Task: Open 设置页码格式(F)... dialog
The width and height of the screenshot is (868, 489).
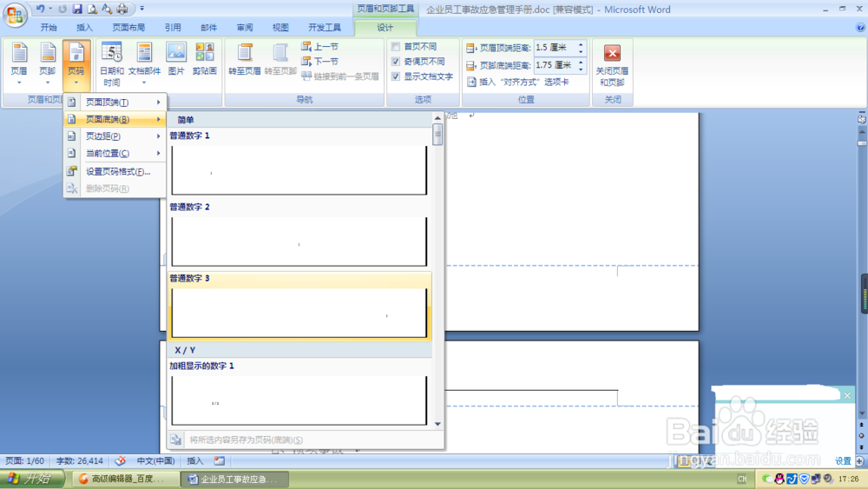Action: (x=115, y=172)
